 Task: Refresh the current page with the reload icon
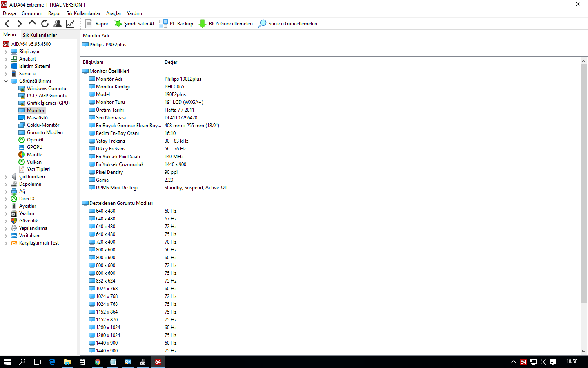pos(45,24)
